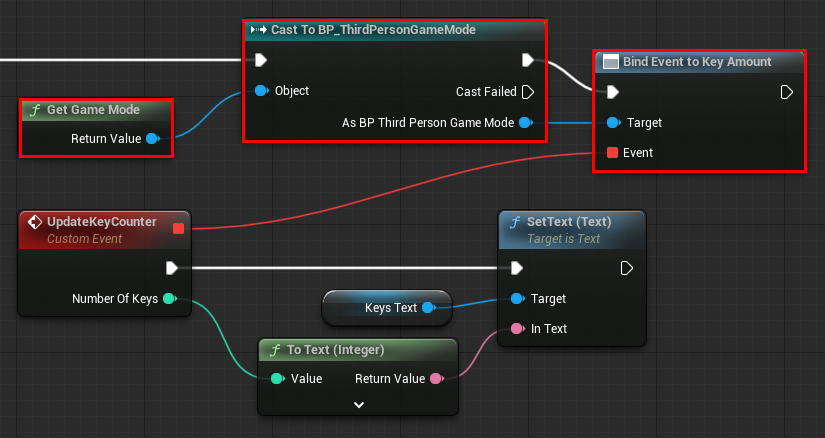The width and height of the screenshot is (825, 438).
Task: Click UpdateKeyCounter red delegate output pin
Action: (x=179, y=228)
